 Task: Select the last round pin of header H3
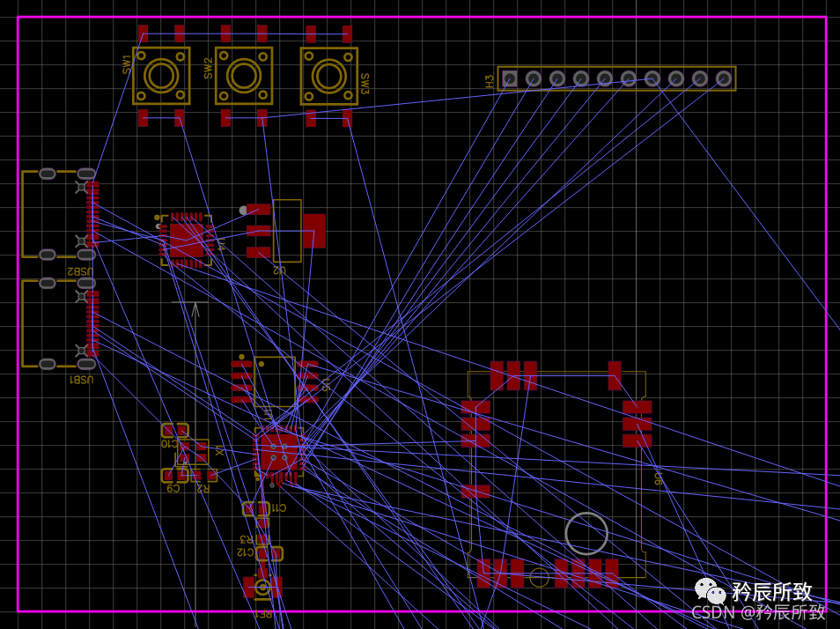coord(724,78)
